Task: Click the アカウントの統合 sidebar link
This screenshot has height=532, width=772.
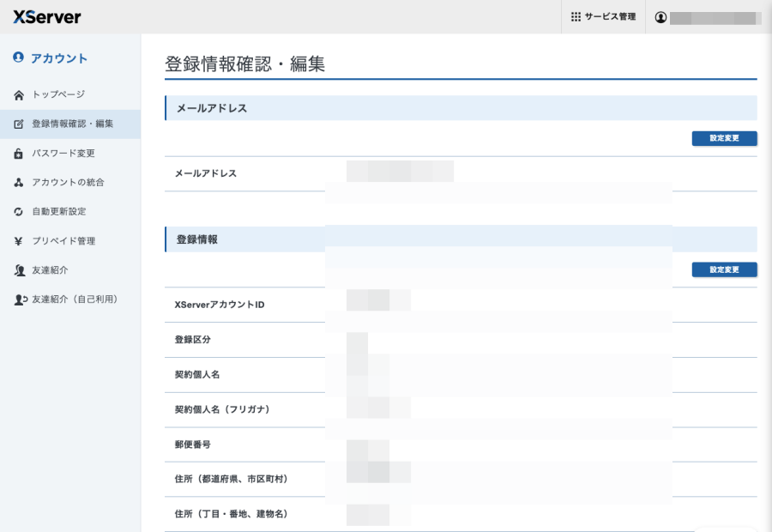Action: click(x=68, y=183)
